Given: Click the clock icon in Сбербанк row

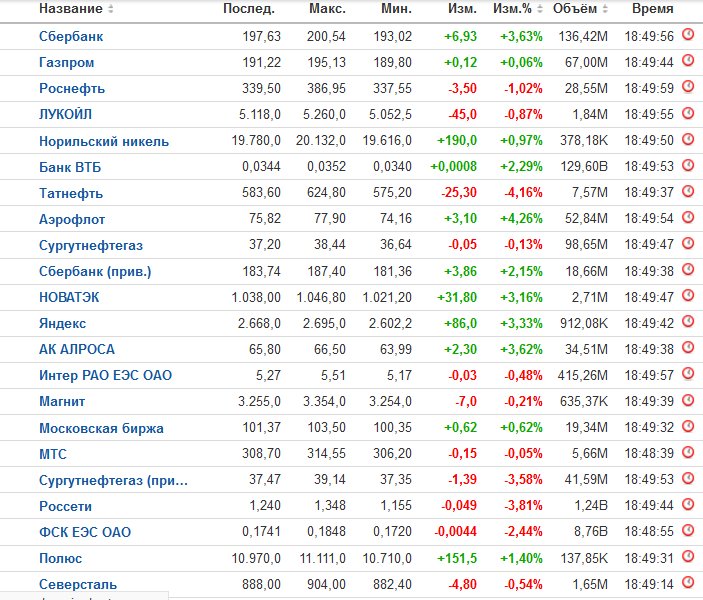Looking at the screenshot, I should 688,34.
